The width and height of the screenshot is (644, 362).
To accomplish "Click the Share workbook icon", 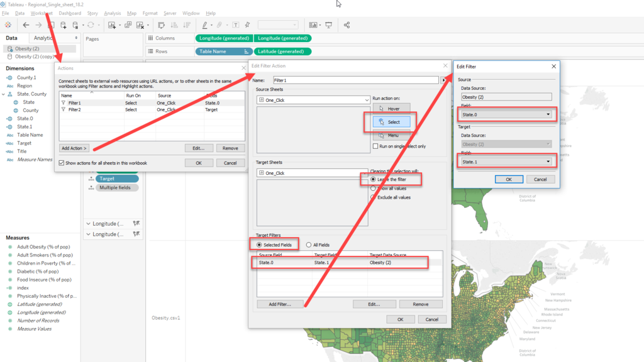I will 347,25.
